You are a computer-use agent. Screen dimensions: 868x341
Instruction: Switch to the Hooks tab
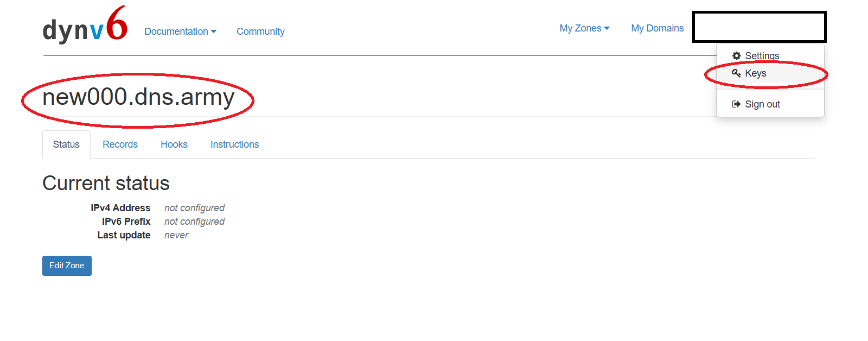[174, 144]
